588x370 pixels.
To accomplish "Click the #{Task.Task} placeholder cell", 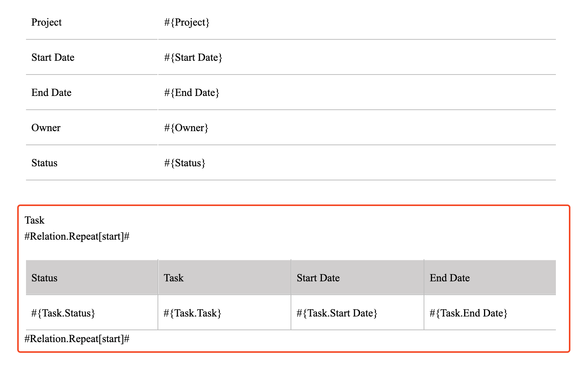I will pyautogui.click(x=192, y=313).
